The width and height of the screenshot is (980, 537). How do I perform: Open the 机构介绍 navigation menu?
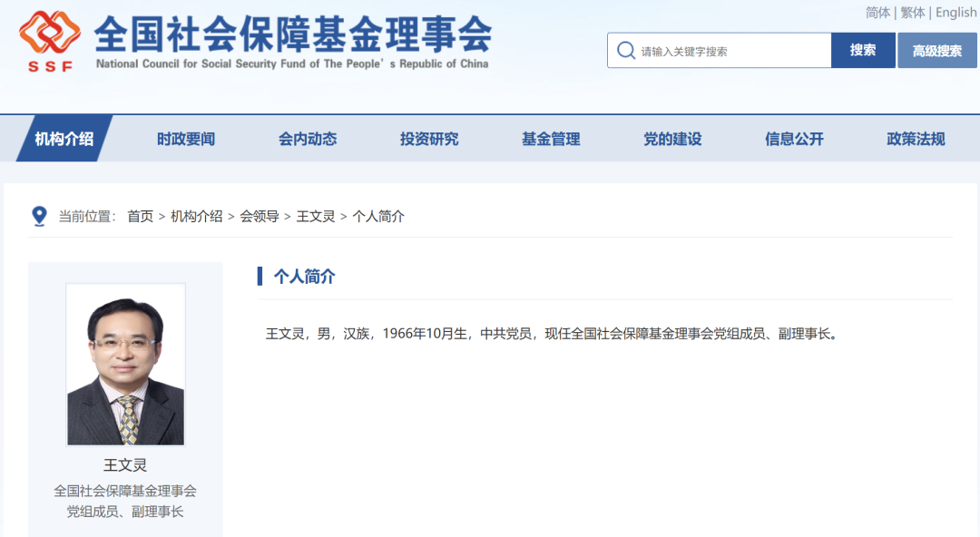(x=64, y=138)
